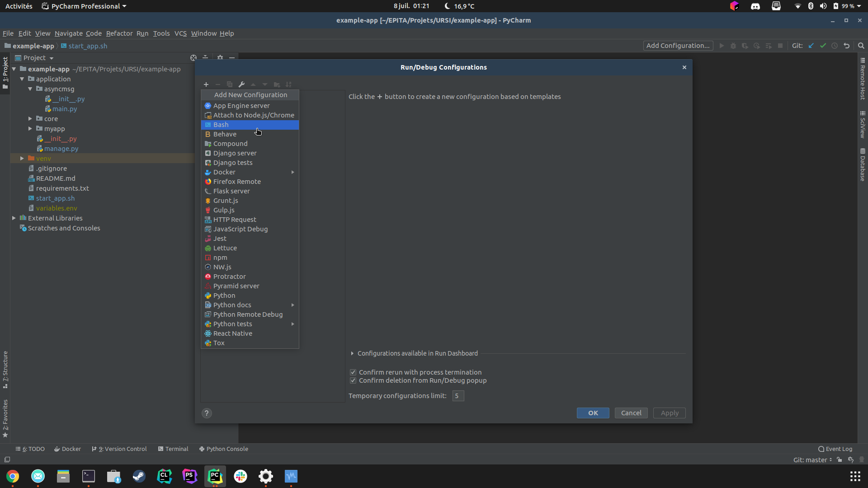Screen dimensions: 868x488
Task: Select manage.py in project tree
Action: (x=61, y=149)
